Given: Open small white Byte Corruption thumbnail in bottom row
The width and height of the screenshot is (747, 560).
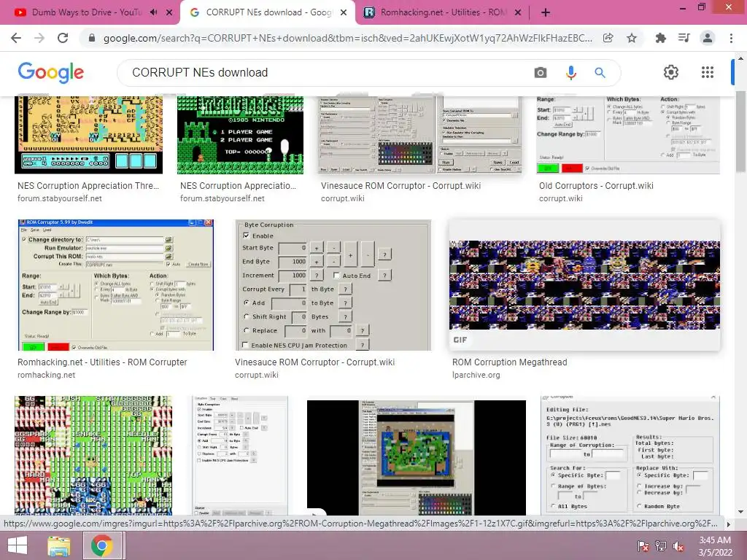Looking at the screenshot, I should click(239, 455).
